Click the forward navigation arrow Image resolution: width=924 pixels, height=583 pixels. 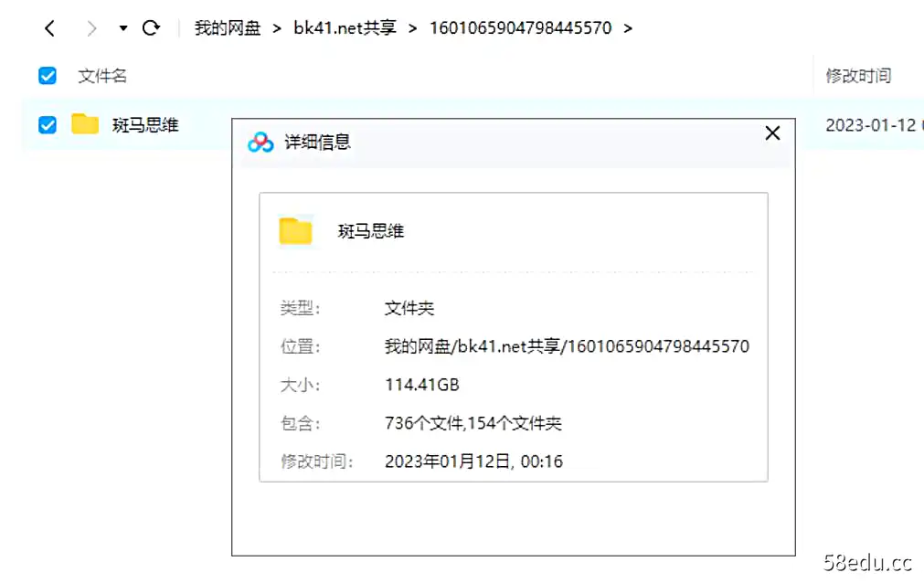[90, 28]
